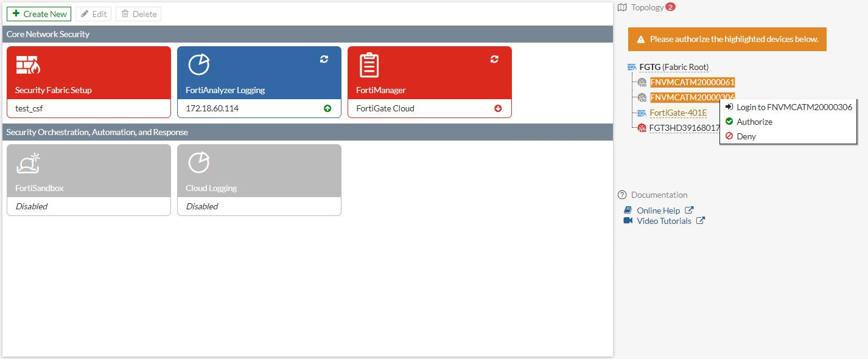Click the red down status icon for FortiGate Cloud
This screenshot has height=359, width=868.
pyautogui.click(x=498, y=109)
